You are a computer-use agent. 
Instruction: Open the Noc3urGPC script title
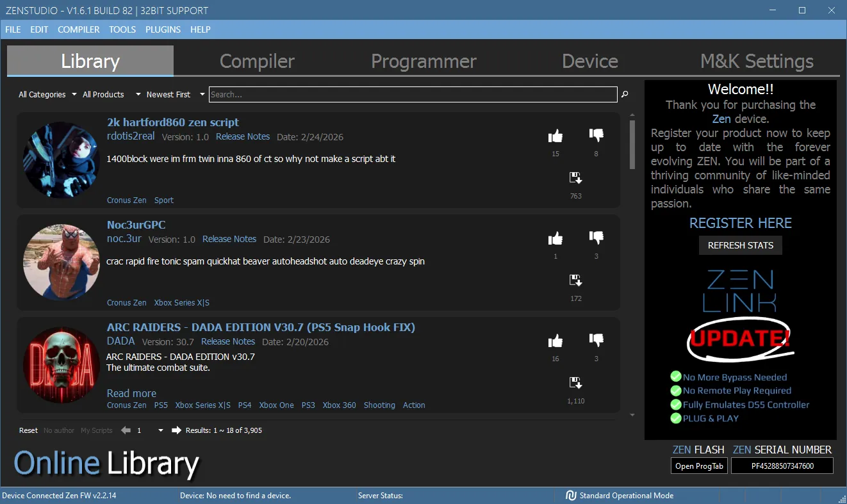click(x=136, y=225)
